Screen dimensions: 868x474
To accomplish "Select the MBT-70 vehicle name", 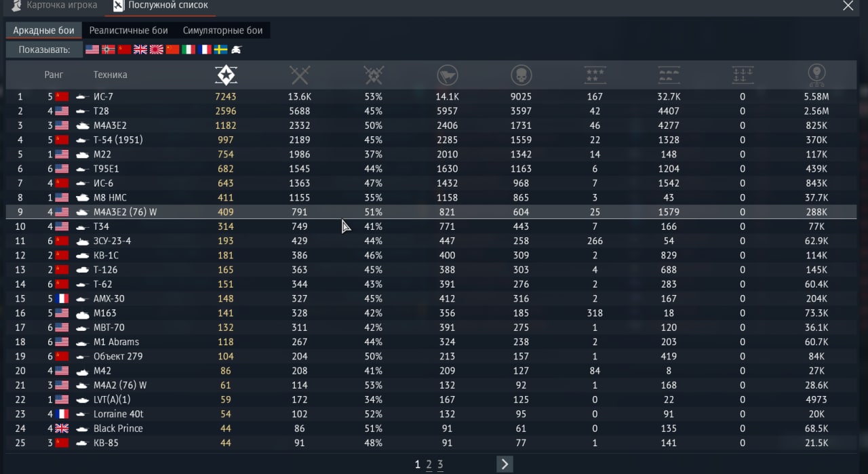I will tap(109, 328).
